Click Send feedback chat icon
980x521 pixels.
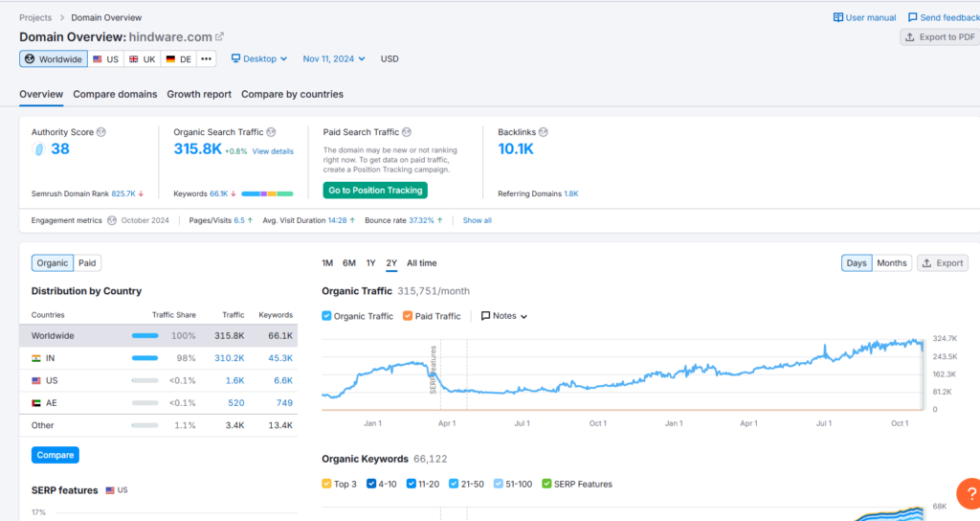point(912,17)
